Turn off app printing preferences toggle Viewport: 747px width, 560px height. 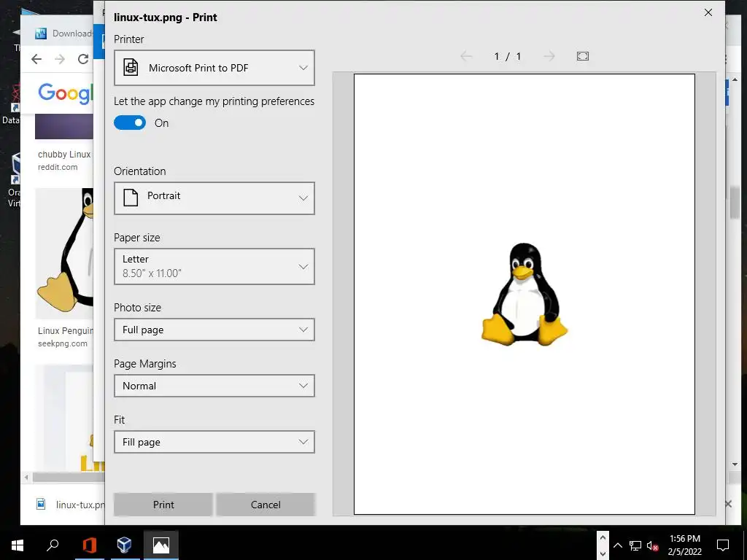130,122
